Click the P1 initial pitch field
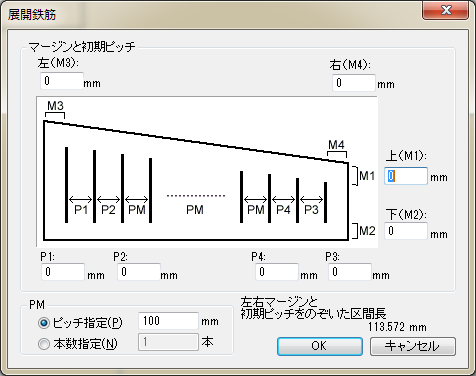This screenshot has height=376, width=476. [63, 272]
